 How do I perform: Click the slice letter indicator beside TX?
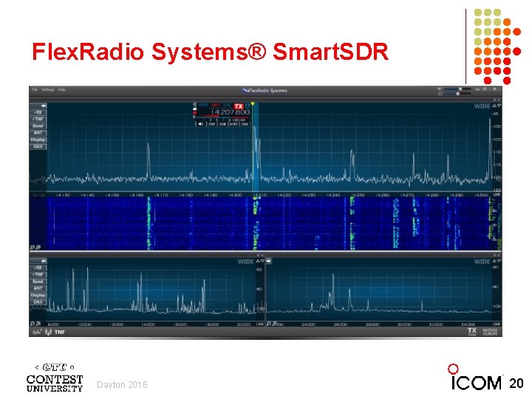point(248,106)
